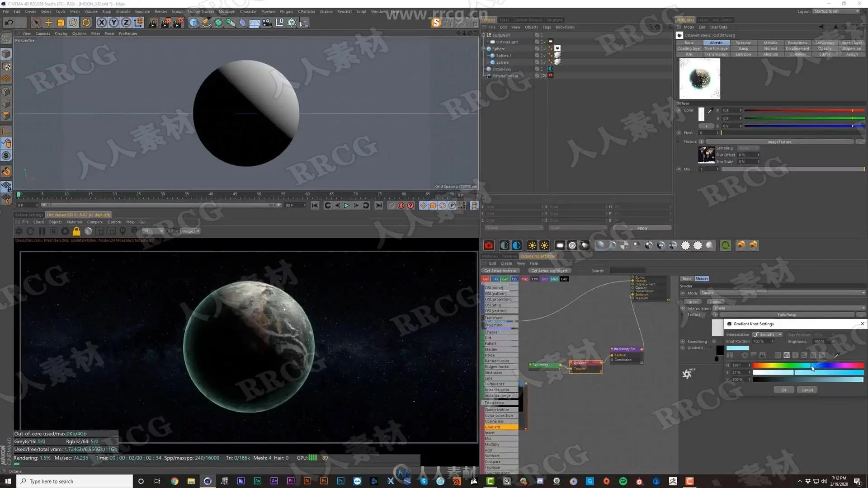This screenshot has height=488, width=868.
Task: Open the Edit Render Settings icon
Action: [178, 23]
